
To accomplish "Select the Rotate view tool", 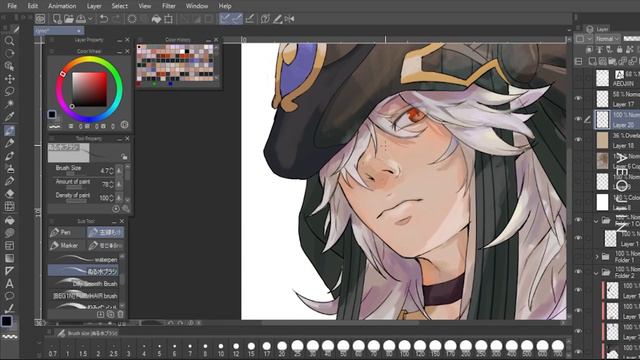I will pyautogui.click(x=9, y=53).
